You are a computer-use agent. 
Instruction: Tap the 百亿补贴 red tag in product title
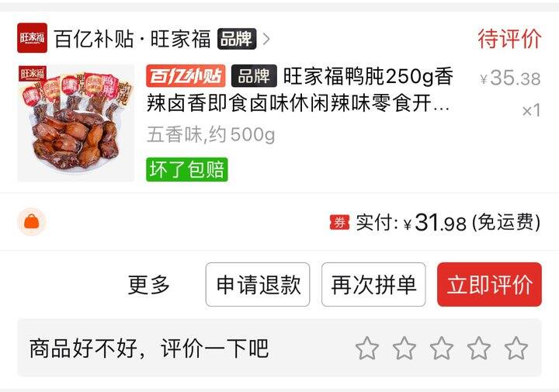click(x=186, y=76)
